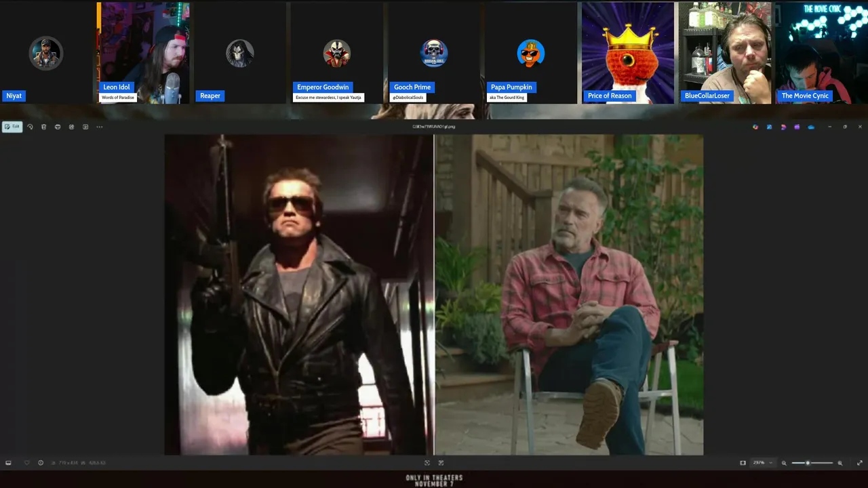Click the 'Price of Reason' name label
This screenshot has height=488, width=868.
[610, 96]
